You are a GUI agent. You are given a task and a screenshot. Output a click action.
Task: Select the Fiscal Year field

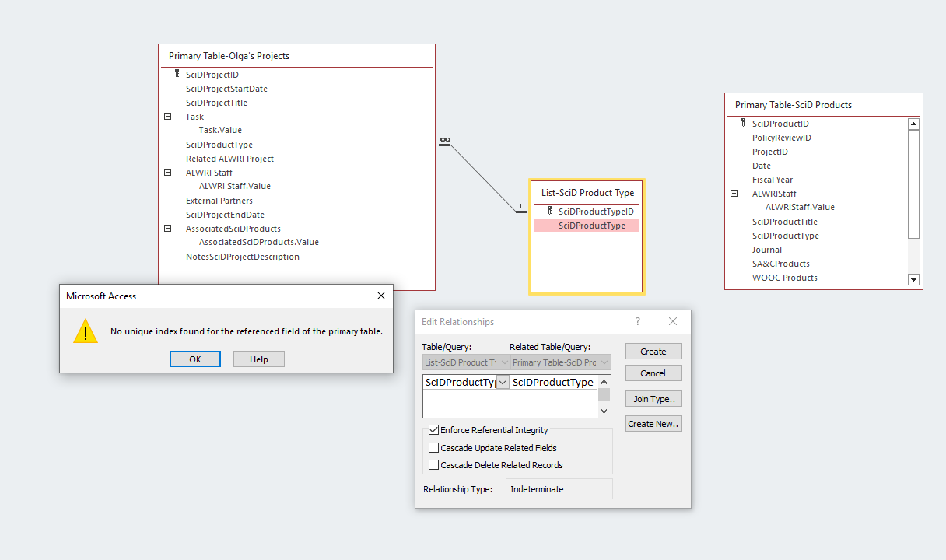point(773,180)
